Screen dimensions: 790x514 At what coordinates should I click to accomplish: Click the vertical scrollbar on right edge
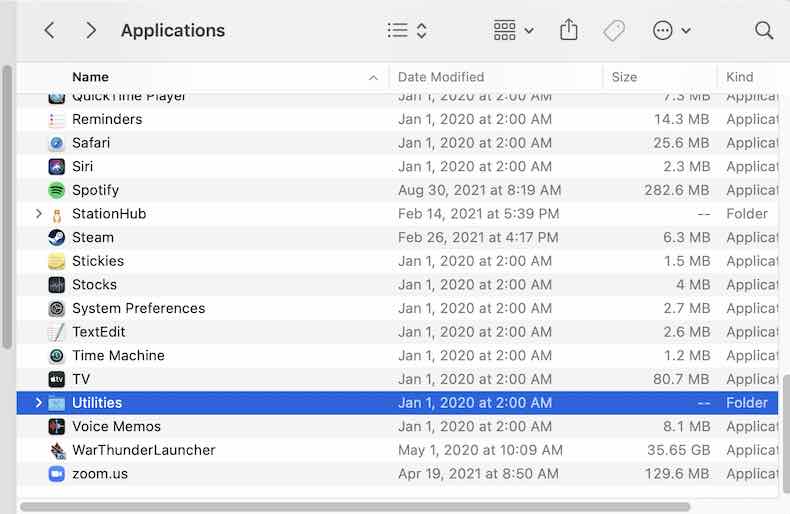[x=786, y=433]
